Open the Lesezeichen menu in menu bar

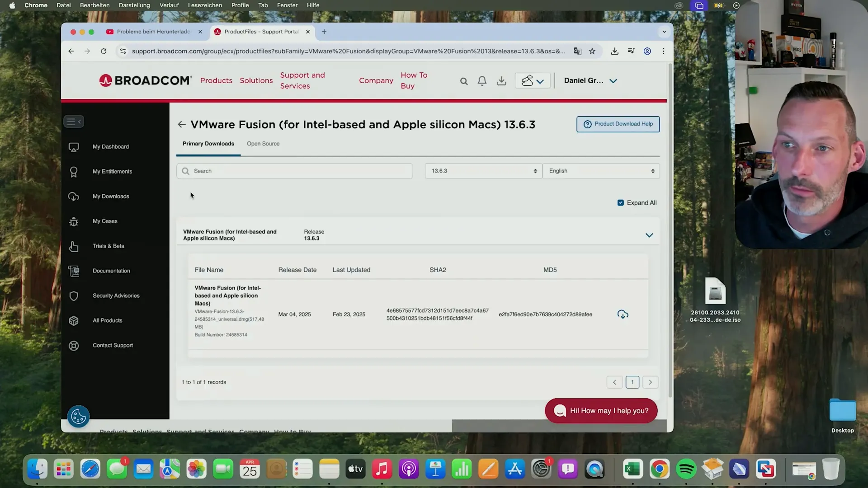pyautogui.click(x=205, y=5)
